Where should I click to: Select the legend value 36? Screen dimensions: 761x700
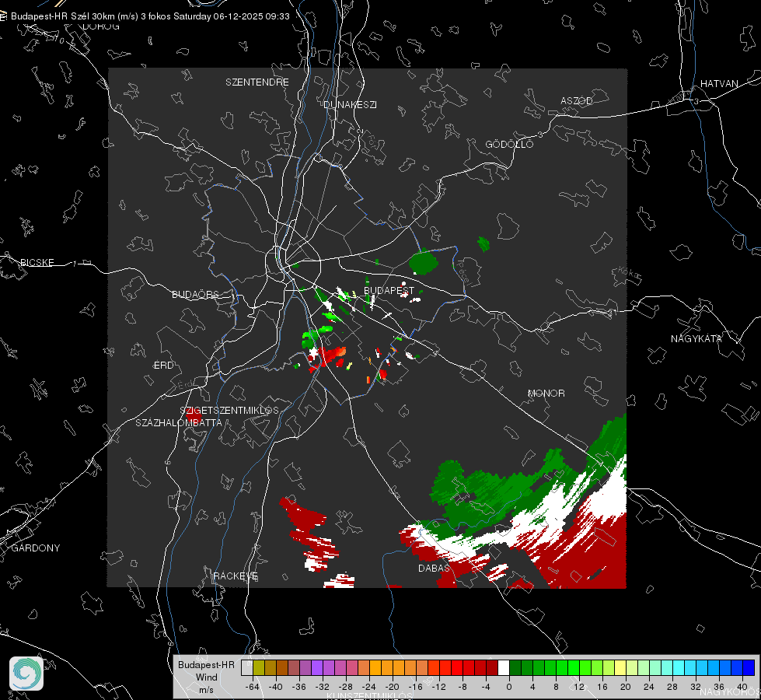tap(719, 687)
